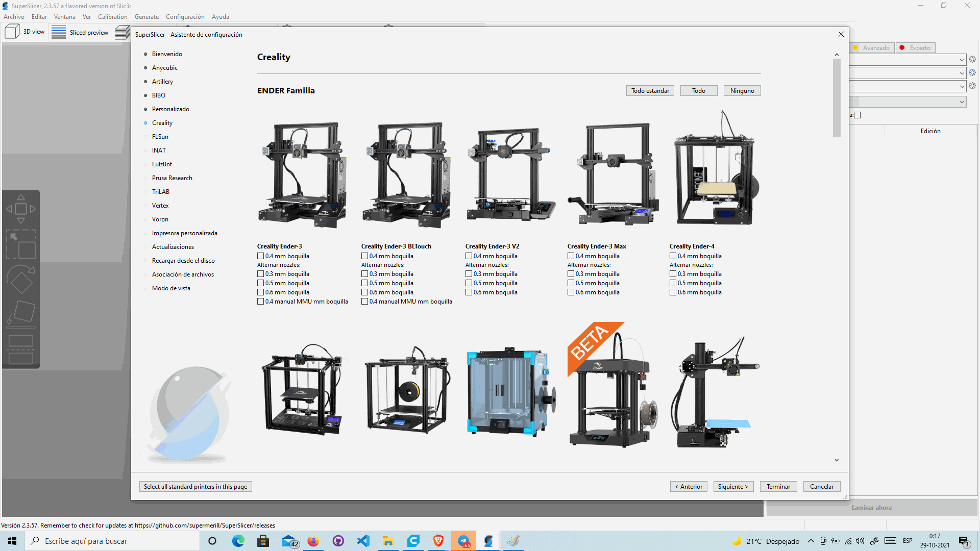
Task: Select the Rotate tool in left toolbar
Action: tap(21, 279)
